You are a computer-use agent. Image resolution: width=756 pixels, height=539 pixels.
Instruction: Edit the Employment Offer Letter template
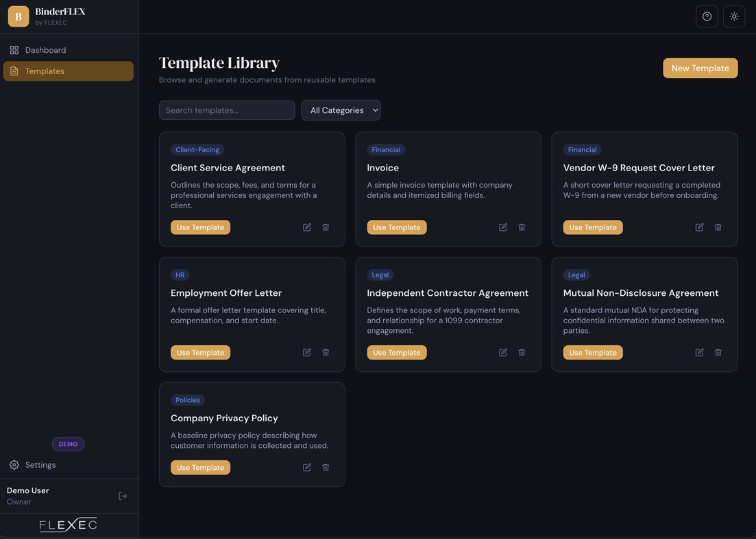(306, 352)
